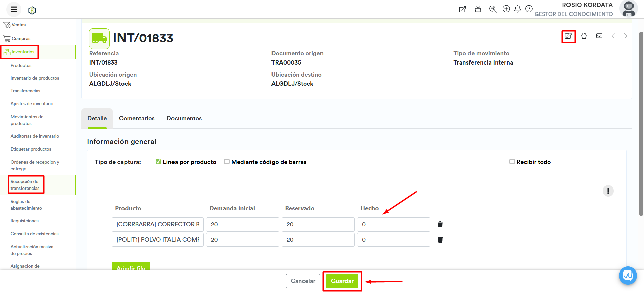Check the Recibir todo option
The image size is (644, 292).
[512, 162]
